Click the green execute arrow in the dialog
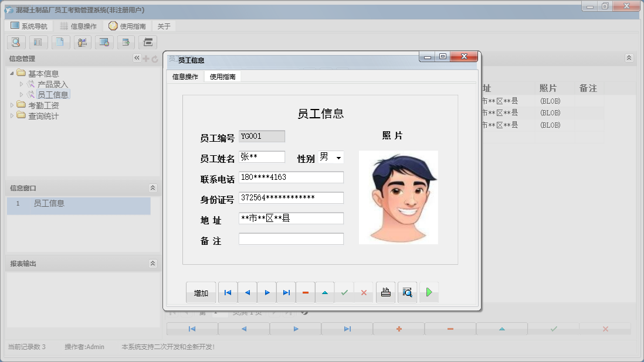 pos(429,292)
